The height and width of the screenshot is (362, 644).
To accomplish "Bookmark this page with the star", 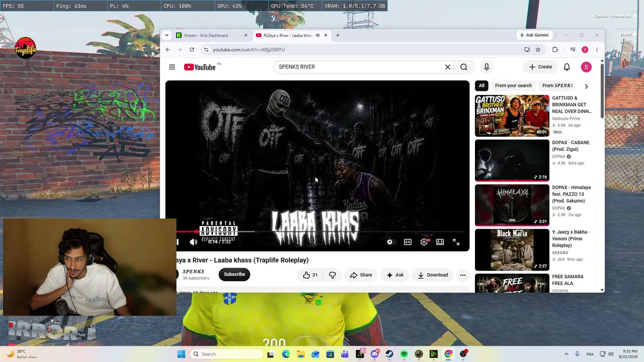I will 538,50.
